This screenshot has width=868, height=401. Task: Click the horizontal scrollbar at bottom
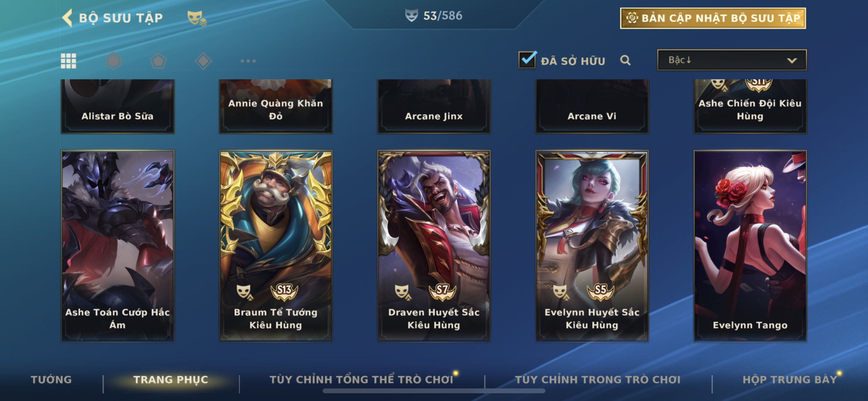pos(434,391)
